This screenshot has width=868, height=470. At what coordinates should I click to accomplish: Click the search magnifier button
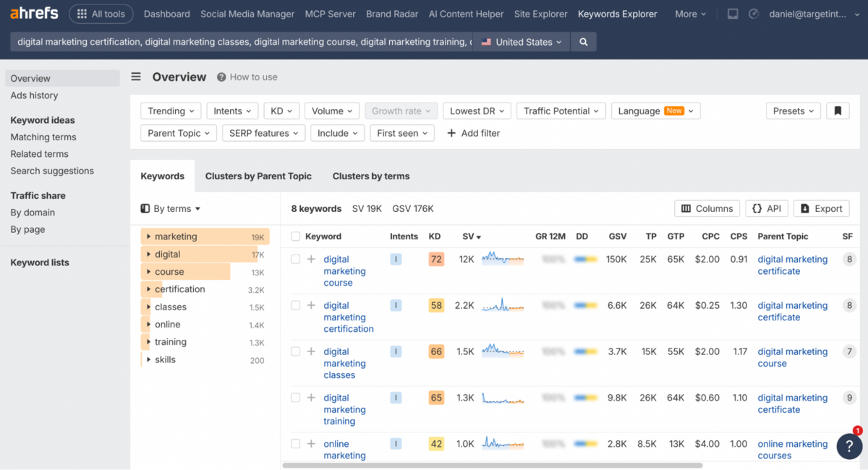(x=584, y=42)
